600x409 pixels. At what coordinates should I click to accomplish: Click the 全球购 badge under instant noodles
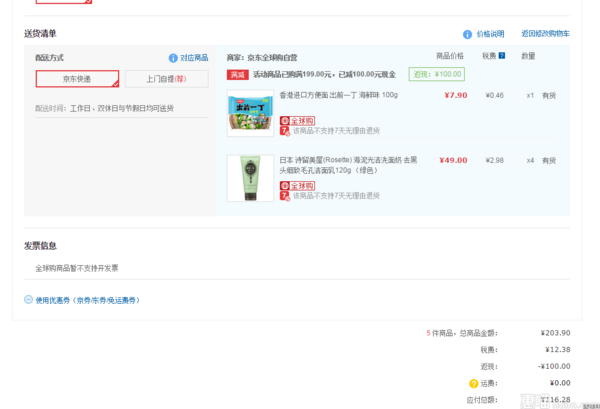pyautogui.click(x=297, y=121)
